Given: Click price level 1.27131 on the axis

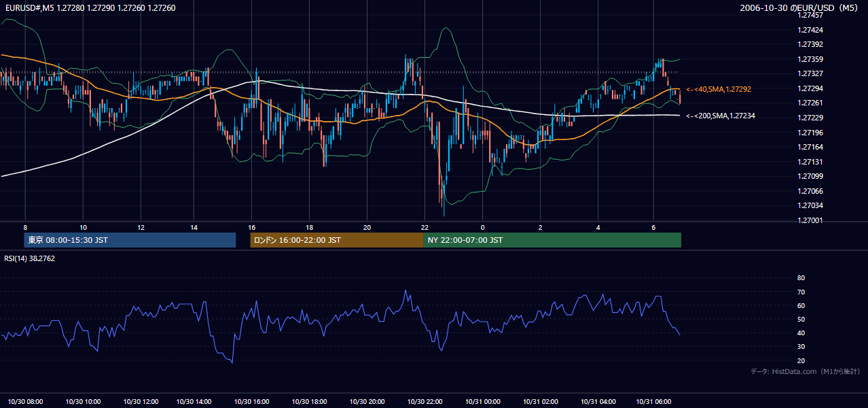Looking at the screenshot, I should (810, 162).
